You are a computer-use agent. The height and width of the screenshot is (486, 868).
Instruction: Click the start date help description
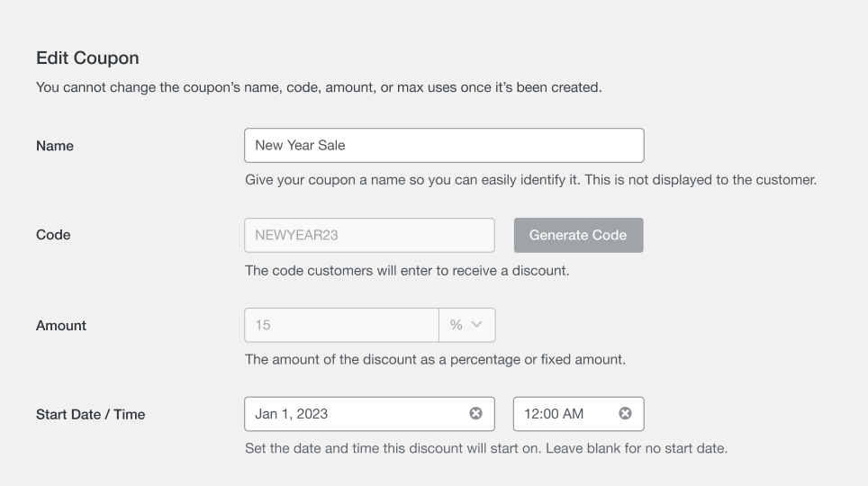click(x=485, y=449)
